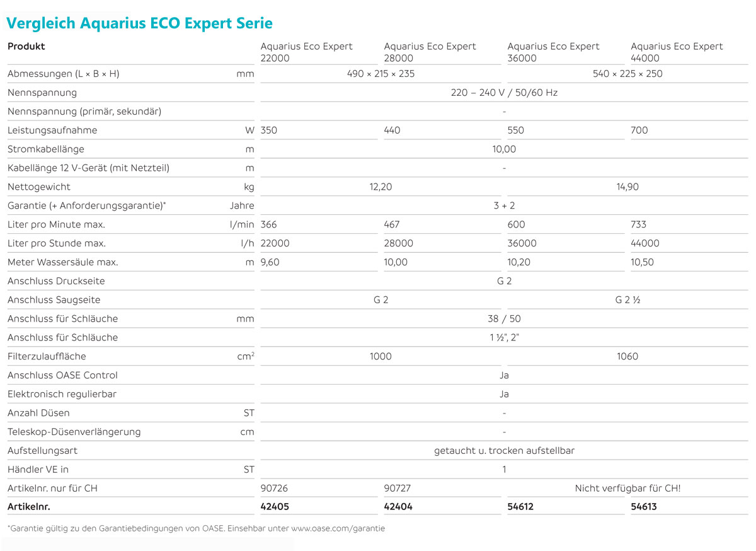Click CH article number 90727
Viewport: 756px width, 551px height.
coord(397,488)
